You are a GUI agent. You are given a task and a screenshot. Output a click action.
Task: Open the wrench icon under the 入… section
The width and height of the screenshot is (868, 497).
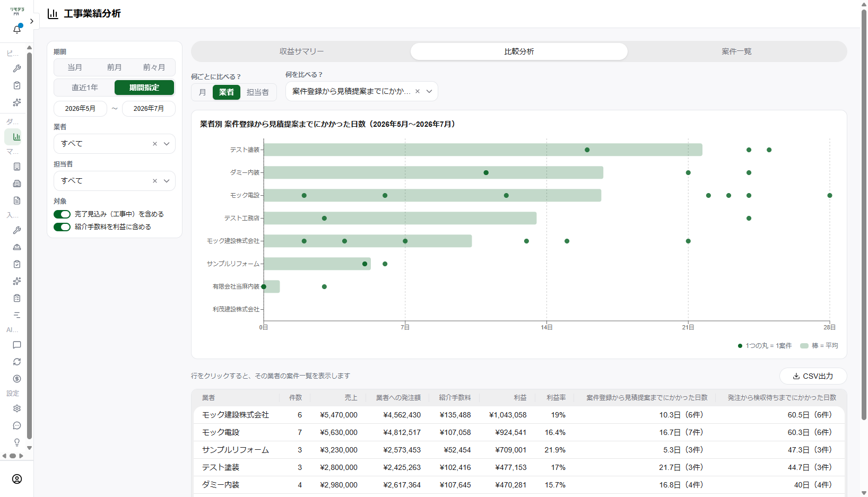point(17,230)
